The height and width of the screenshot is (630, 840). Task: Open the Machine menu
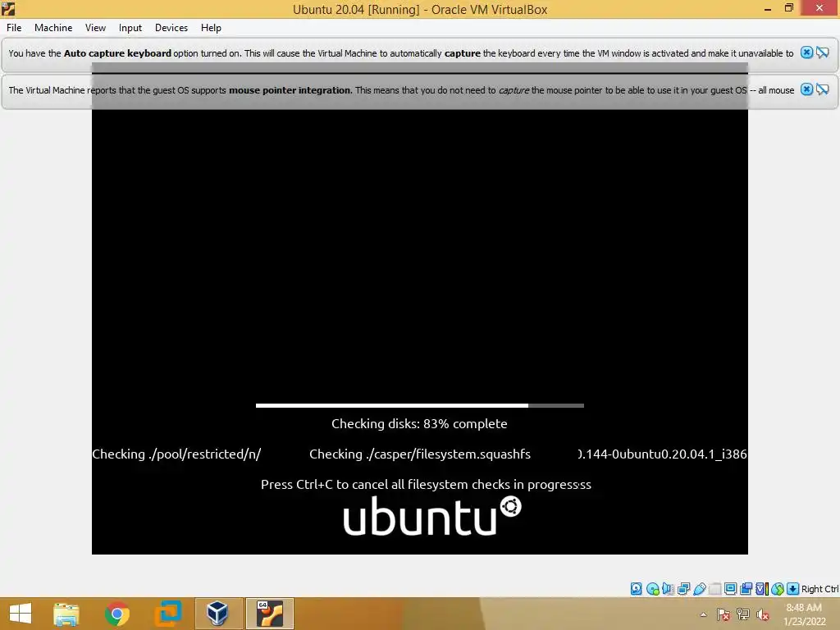pyautogui.click(x=53, y=28)
